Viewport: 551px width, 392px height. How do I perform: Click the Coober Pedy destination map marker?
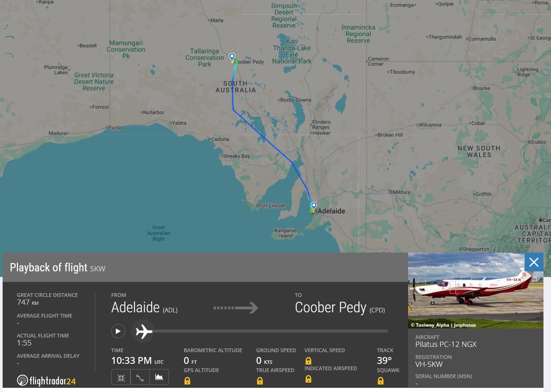pyautogui.click(x=232, y=56)
